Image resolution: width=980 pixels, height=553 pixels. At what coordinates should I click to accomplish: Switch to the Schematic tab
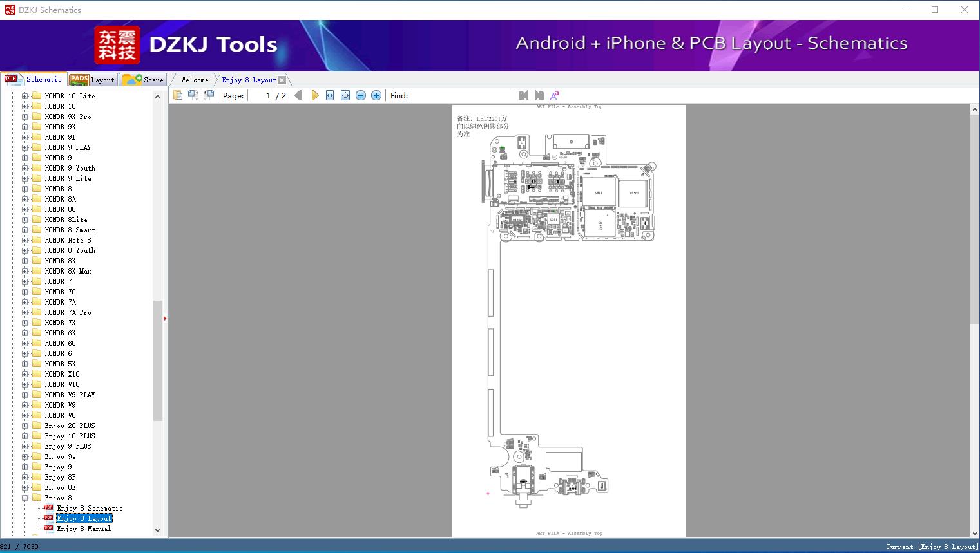click(x=34, y=79)
